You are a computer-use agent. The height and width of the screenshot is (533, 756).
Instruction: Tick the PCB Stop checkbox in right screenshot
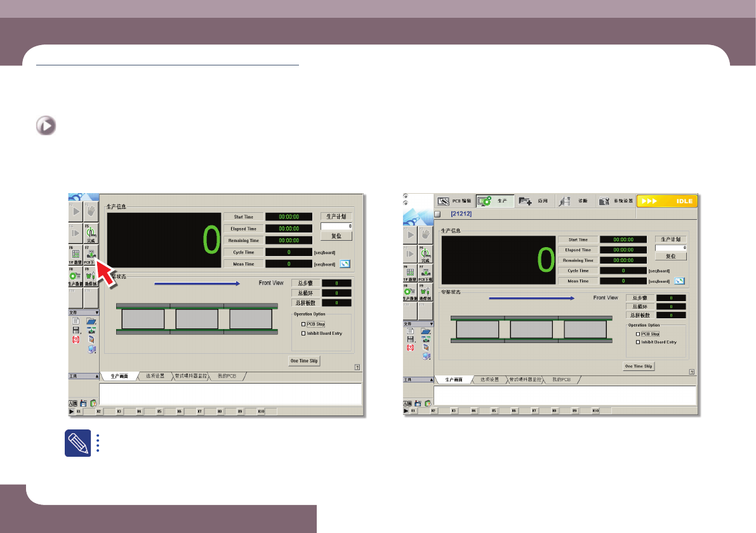coord(638,334)
